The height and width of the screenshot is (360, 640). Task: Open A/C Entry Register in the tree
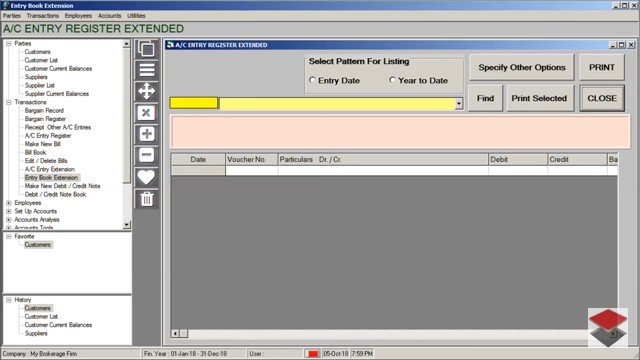(x=48, y=136)
